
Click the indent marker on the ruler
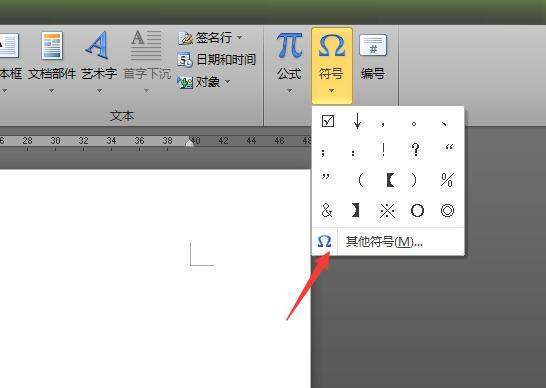coord(189,143)
